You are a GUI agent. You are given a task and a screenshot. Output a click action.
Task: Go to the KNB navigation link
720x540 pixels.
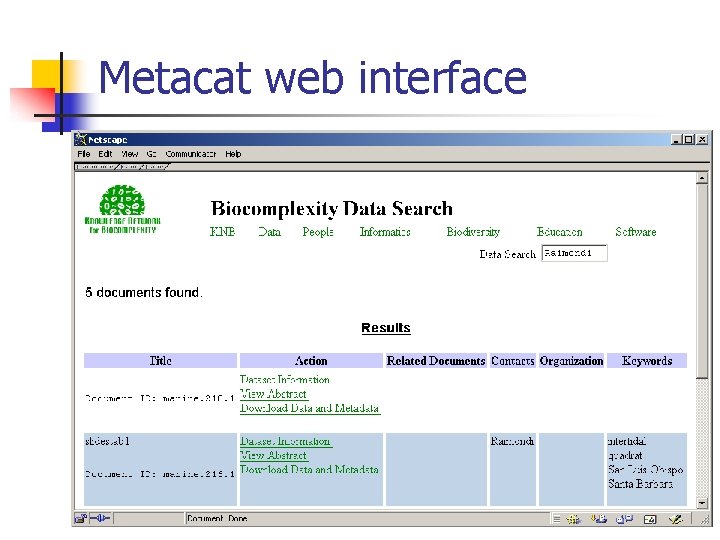222,232
